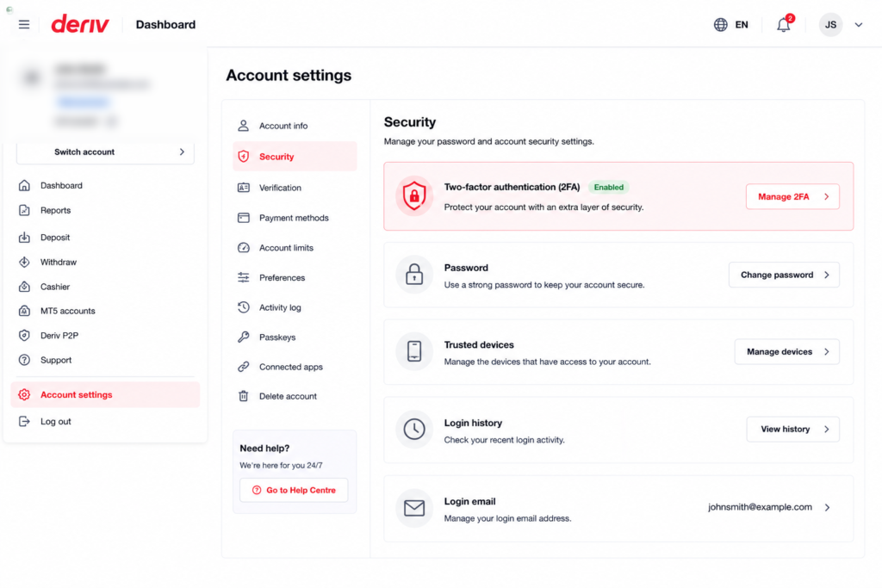Click the Deposit icon in sidebar
The height and width of the screenshot is (588, 882).
pos(24,238)
